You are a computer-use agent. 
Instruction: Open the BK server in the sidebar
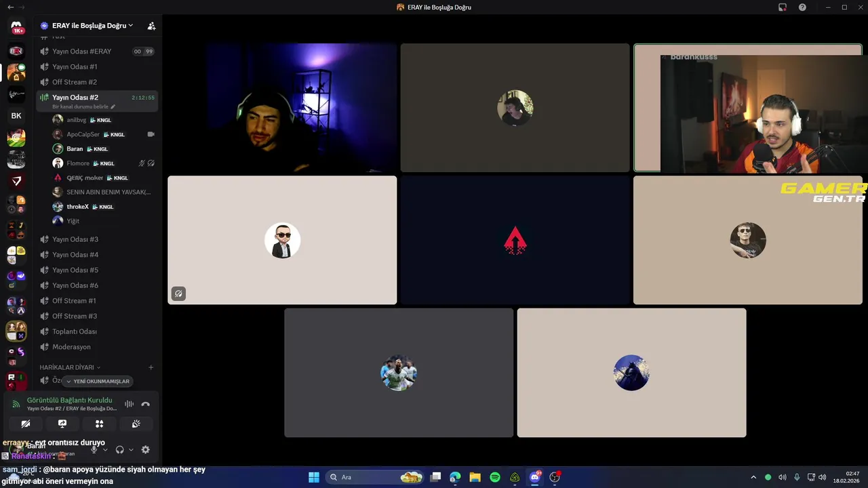pos(16,116)
